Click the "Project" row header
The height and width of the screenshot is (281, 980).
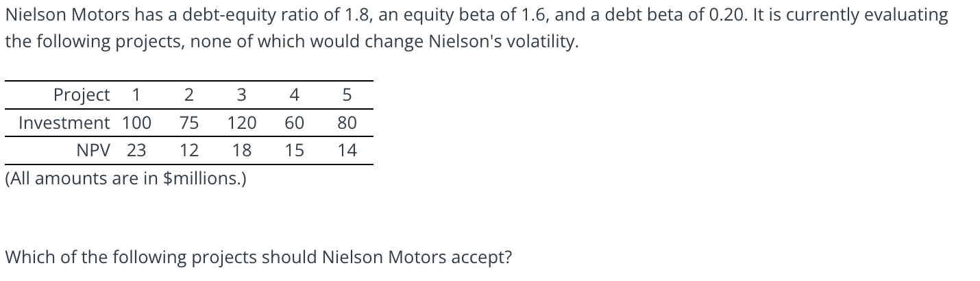click(x=82, y=95)
